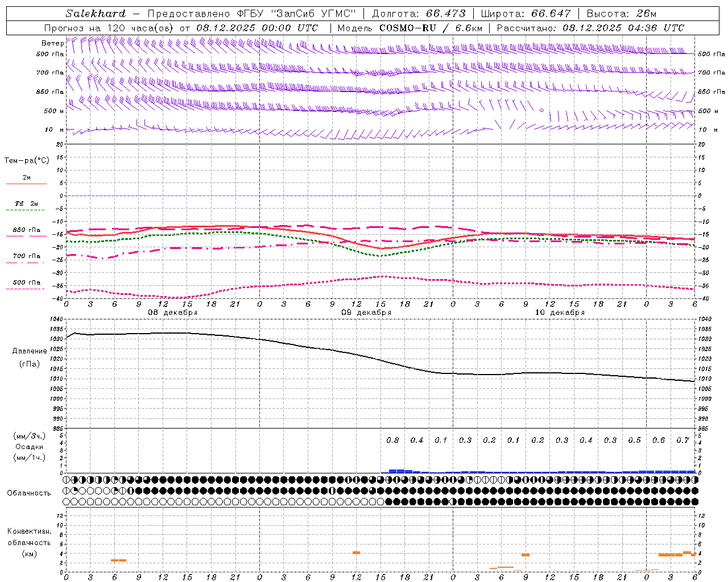The image size is (728, 582).
Task: Click the Давление pressure label
Action: tap(29, 351)
